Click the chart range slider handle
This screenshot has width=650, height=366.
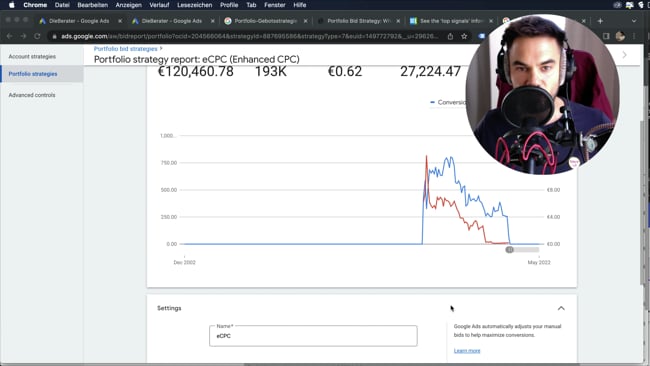[509, 250]
